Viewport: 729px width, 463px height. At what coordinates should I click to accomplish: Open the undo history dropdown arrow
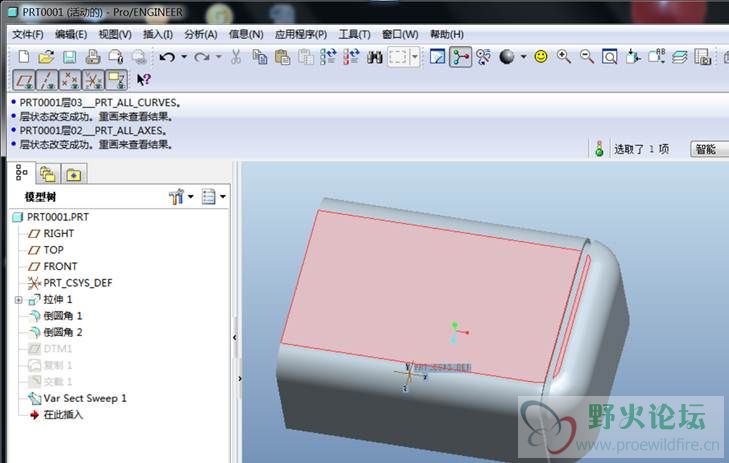click(184, 57)
